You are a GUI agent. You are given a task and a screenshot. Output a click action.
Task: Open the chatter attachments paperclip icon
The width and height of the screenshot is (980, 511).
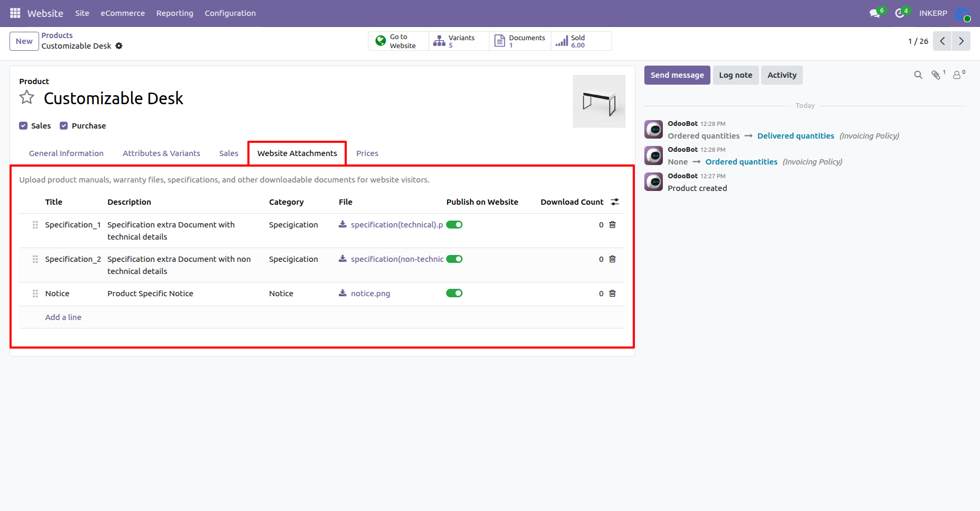936,75
